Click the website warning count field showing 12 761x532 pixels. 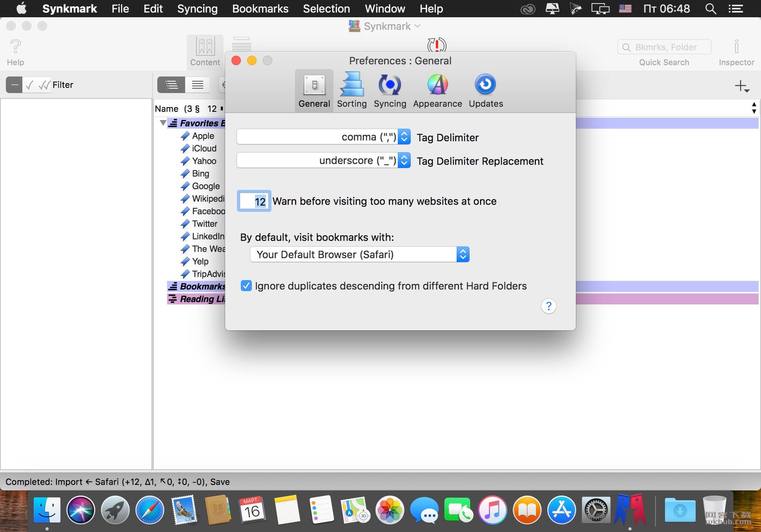[x=254, y=201]
